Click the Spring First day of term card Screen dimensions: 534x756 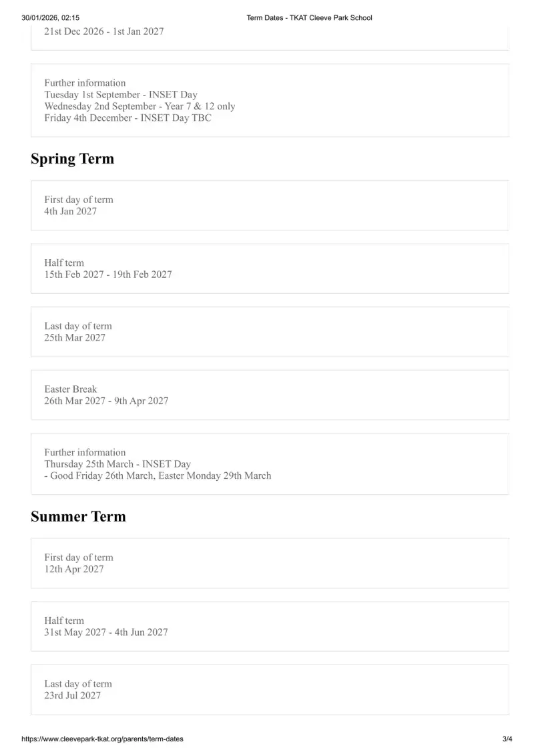(270, 206)
